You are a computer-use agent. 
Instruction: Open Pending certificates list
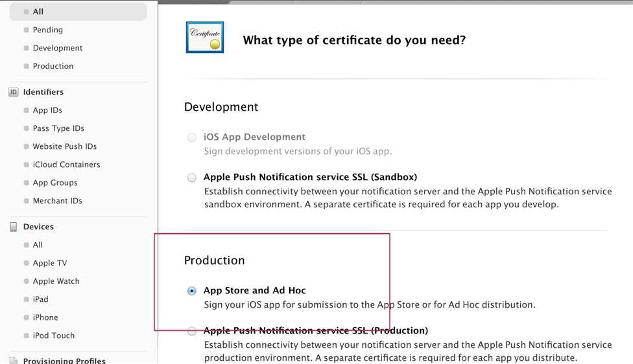click(x=47, y=30)
